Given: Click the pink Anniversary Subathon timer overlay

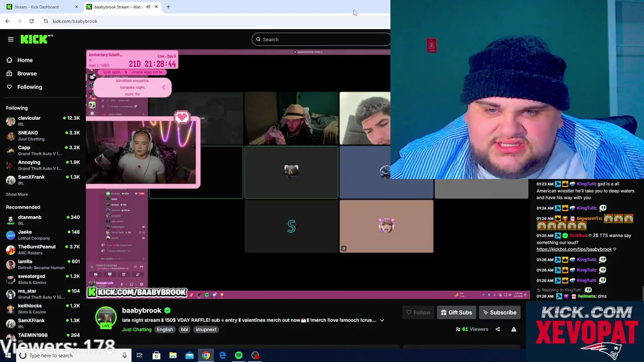Looking at the screenshot, I should pos(132,60).
